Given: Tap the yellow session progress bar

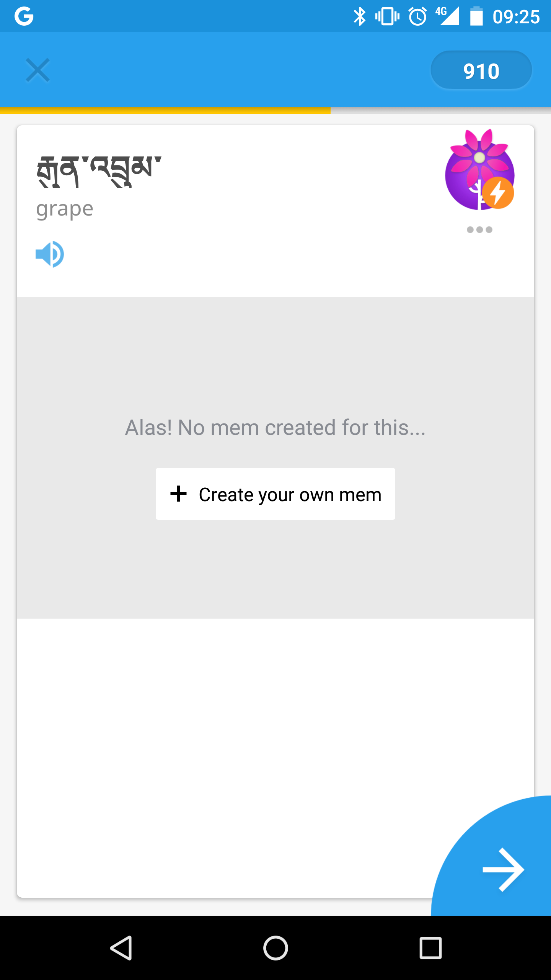Looking at the screenshot, I should click(x=165, y=111).
